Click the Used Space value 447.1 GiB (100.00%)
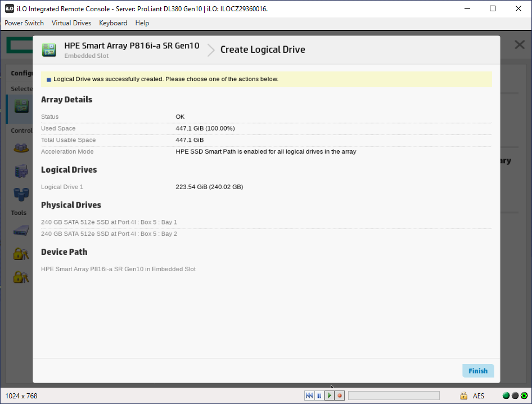The width and height of the screenshot is (532, 404). click(x=205, y=128)
